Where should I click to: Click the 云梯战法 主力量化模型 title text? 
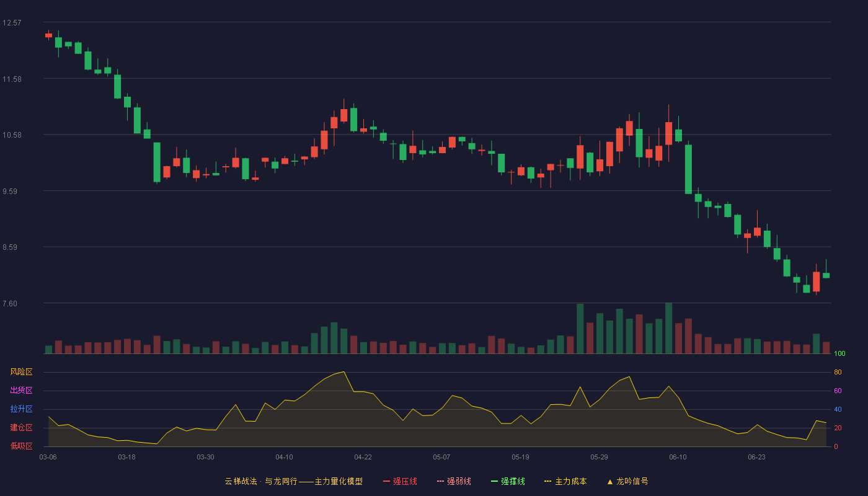click(294, 481)
